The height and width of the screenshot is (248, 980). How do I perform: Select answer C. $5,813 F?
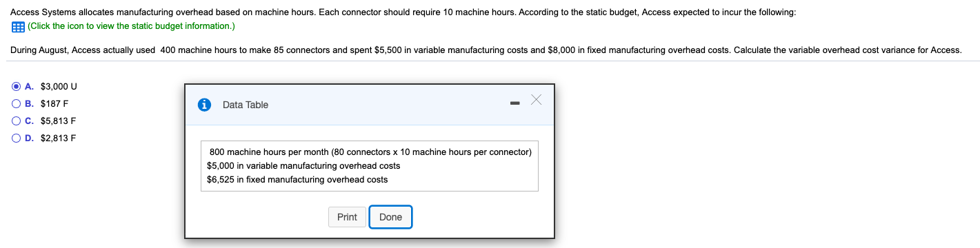17,121
